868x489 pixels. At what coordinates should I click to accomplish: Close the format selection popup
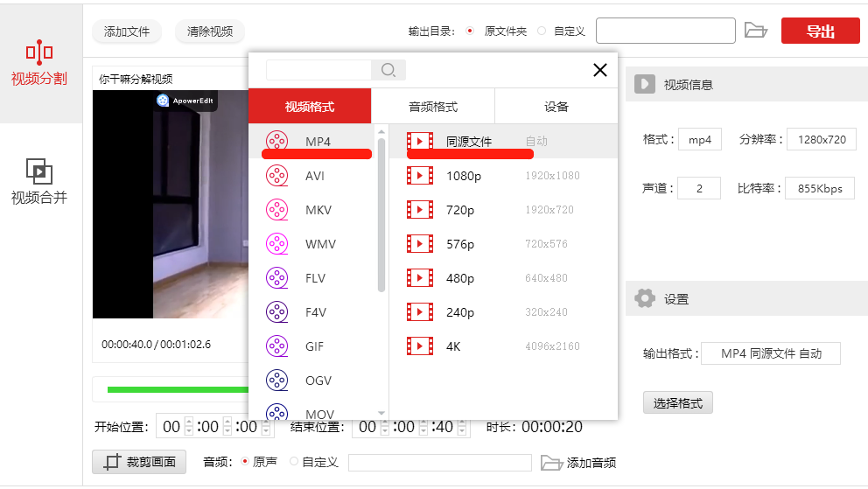pos(600,70)
